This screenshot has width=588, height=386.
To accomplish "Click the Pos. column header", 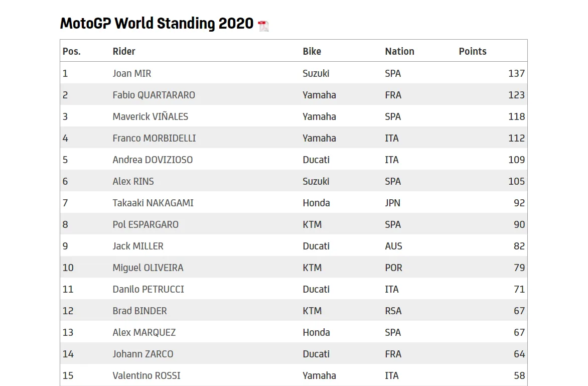I will pyautogui.click(x=72, y=51).
